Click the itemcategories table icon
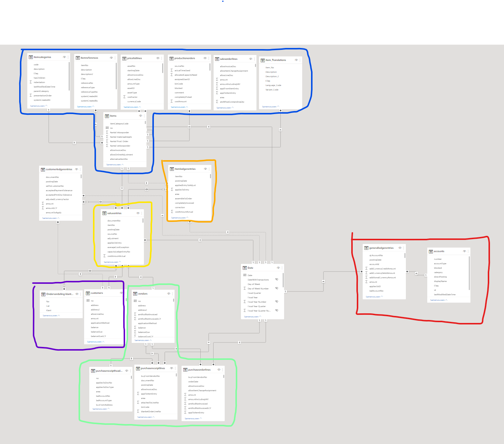This screenshot has width=504, height=444. point(31,57)
